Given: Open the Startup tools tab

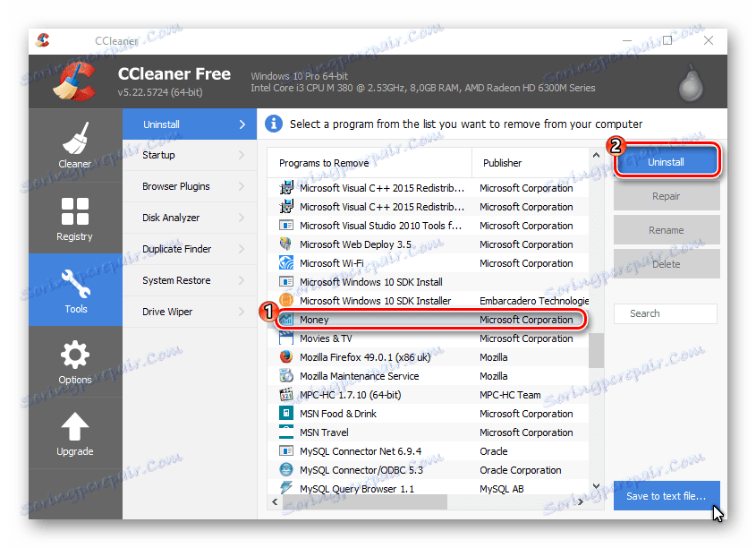Looking at the screenshot, I should tap(190, 155).
